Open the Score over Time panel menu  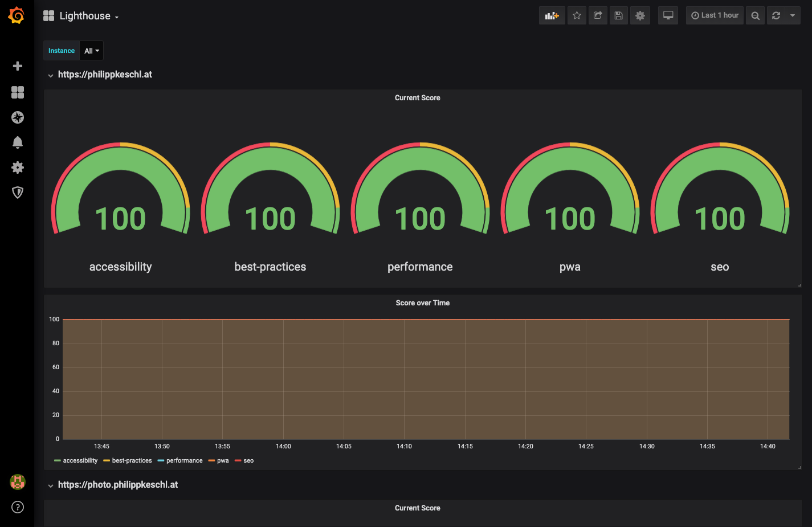pyautogui.click(x=423, y=303)
